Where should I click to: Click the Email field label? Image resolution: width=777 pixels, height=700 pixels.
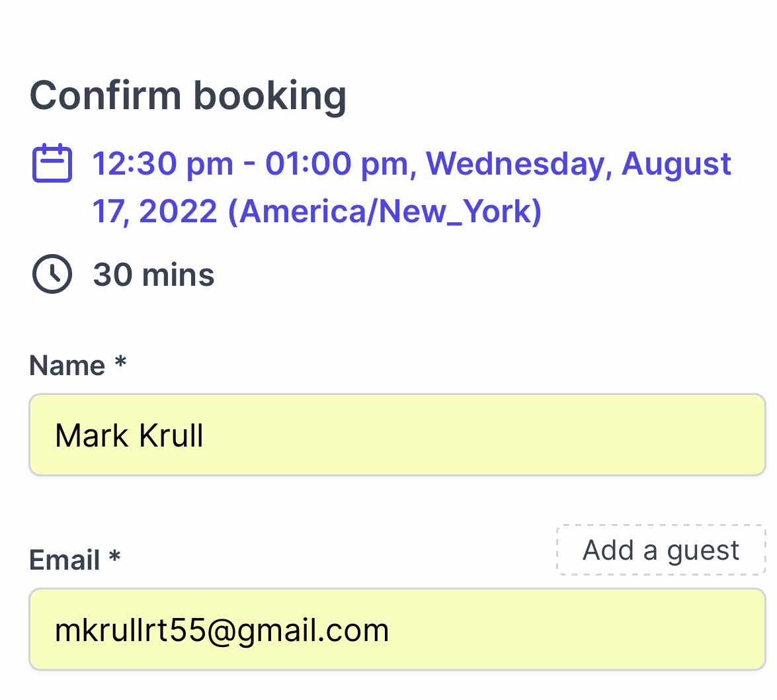(64, 560)
